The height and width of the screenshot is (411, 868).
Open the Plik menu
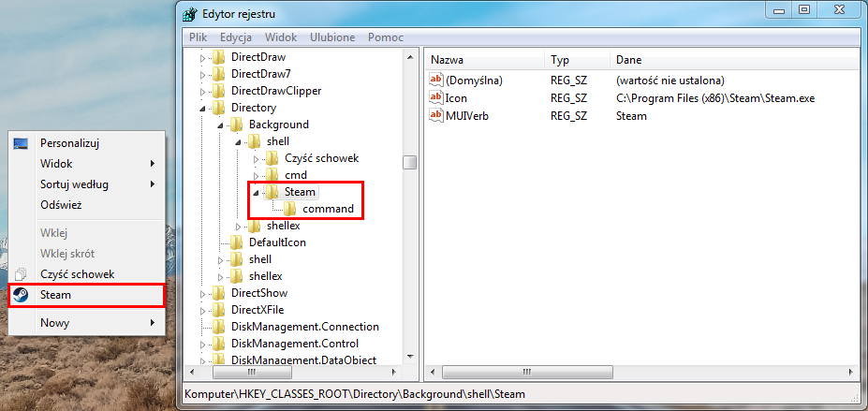point(198,37)
